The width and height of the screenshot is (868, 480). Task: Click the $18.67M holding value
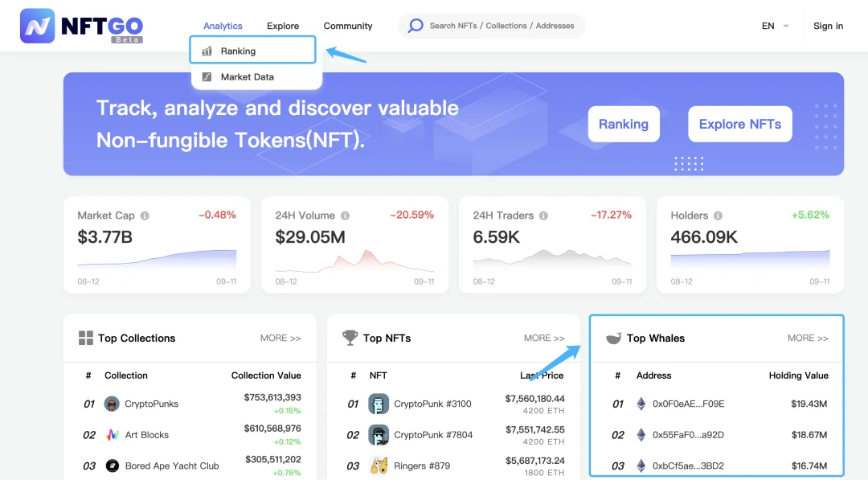coord(809,435)
